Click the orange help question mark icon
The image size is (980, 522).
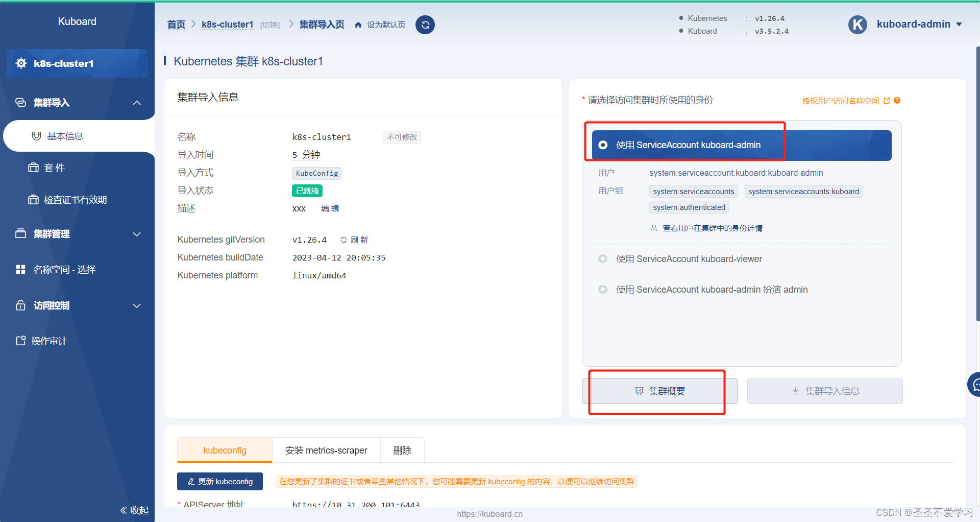click(897, 101)
